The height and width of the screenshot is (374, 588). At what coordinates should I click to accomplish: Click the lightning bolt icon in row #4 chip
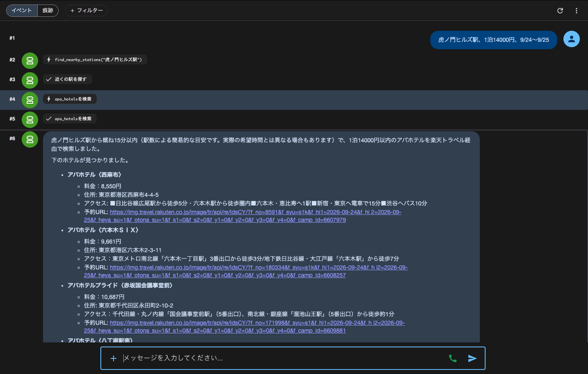[x=49, y=99]
